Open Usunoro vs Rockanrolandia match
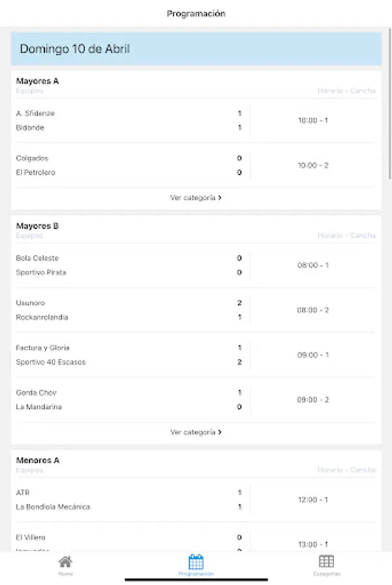 pyautogui.click(x=196, y=310)
